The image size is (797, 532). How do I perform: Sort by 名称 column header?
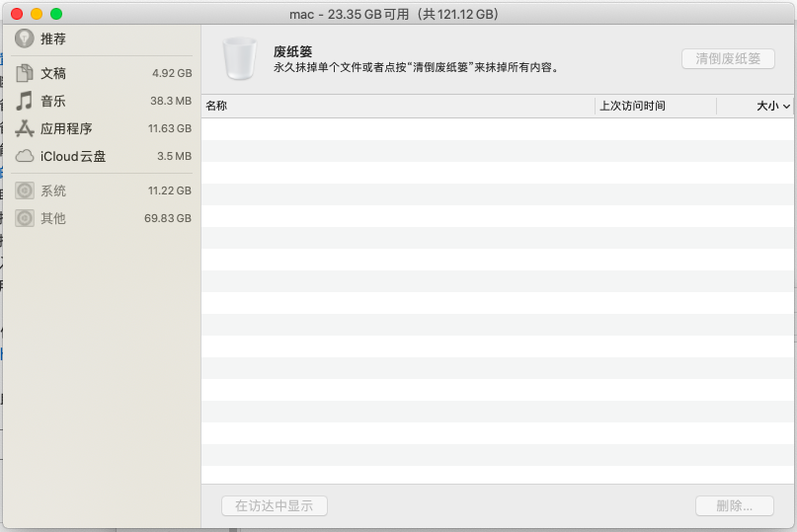point(216,106)
